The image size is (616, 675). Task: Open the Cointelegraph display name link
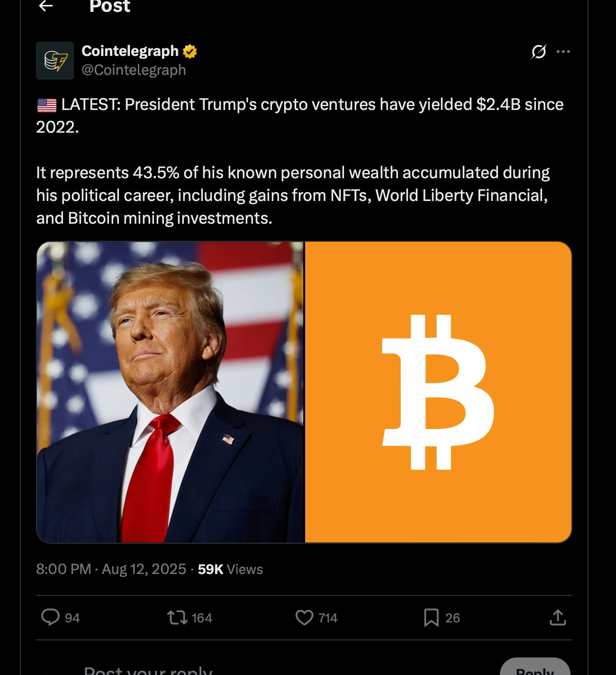click(x=130, y=51)
